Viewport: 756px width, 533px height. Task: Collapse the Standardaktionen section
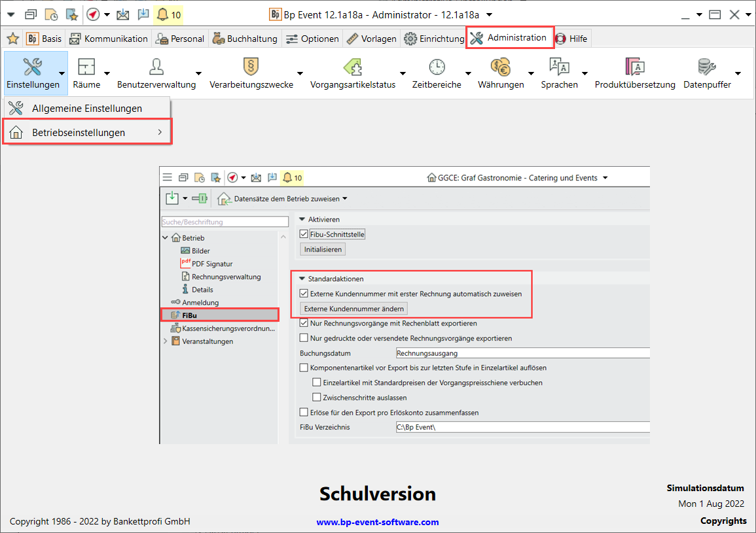pos(302,279)
